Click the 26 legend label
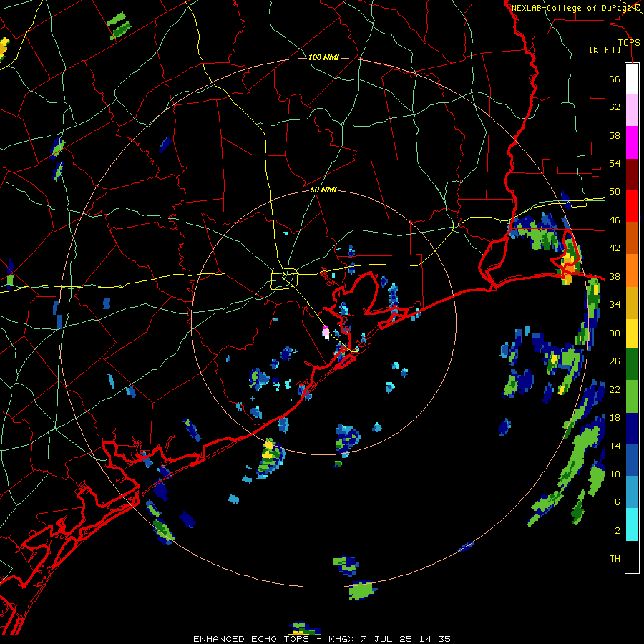The image size is (644, 644). coord(615,361)
